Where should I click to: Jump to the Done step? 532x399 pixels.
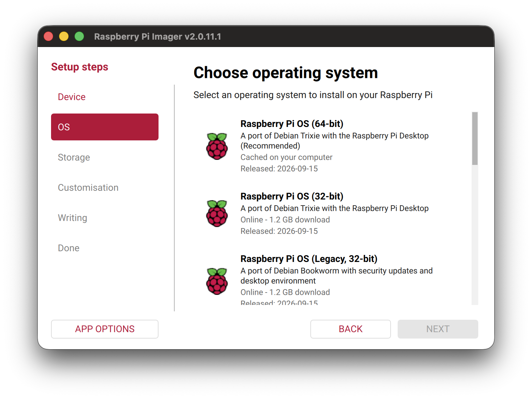[105, 248]
